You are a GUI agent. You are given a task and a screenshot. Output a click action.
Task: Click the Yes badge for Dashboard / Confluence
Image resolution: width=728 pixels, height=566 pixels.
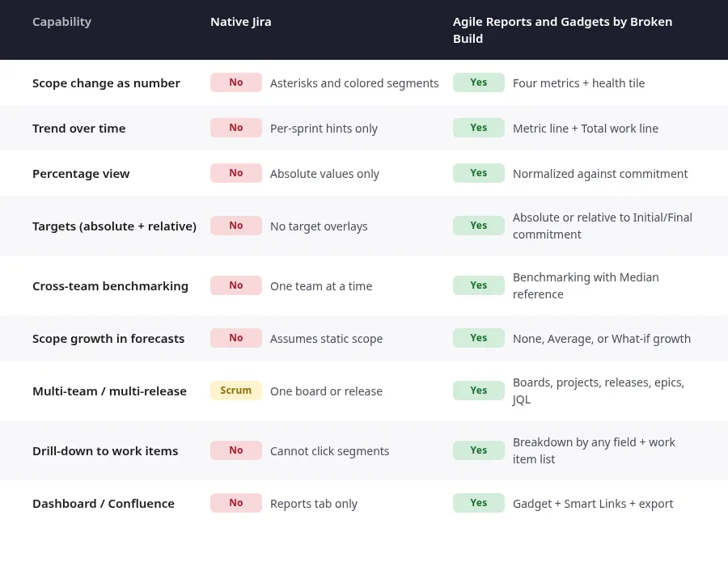[x=479, y=503]
